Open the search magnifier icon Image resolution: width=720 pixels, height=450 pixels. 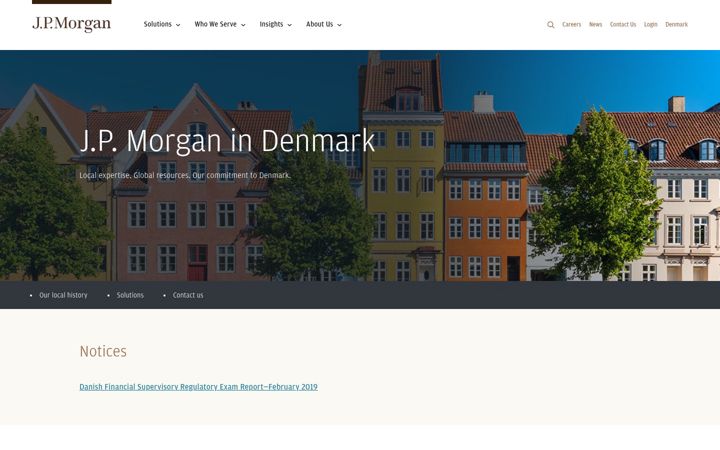coord(551,25)
